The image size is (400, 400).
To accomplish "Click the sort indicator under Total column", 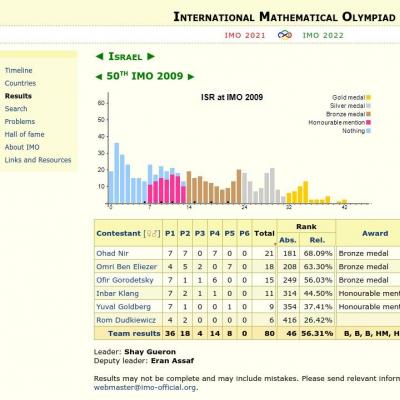I will (275, 244).
